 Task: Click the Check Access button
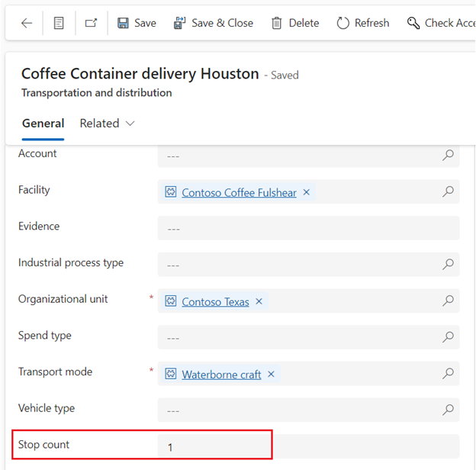click(x=441, y=23)
